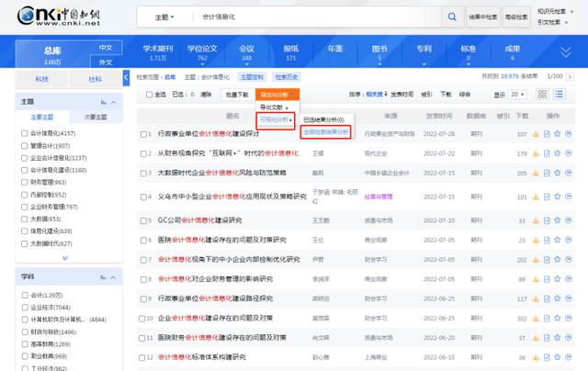Expand 知识元检索 arrow at top right

click(571, 12)
